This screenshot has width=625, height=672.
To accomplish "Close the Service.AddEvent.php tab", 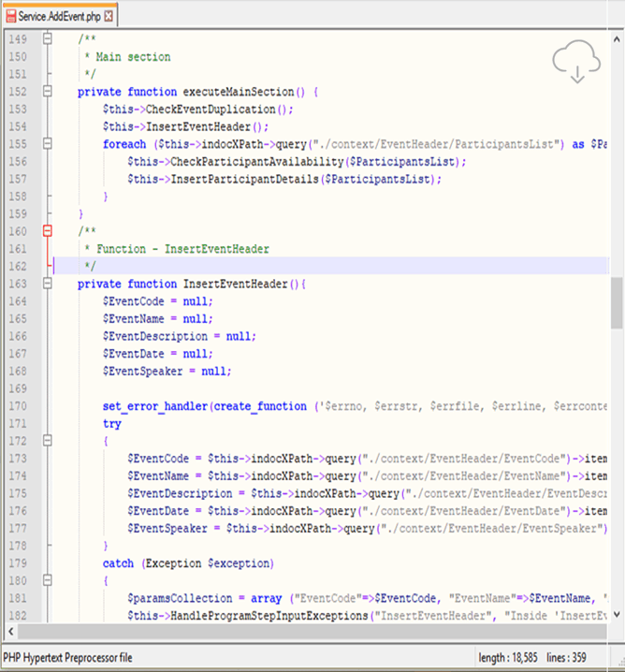I will click(109, 16).
